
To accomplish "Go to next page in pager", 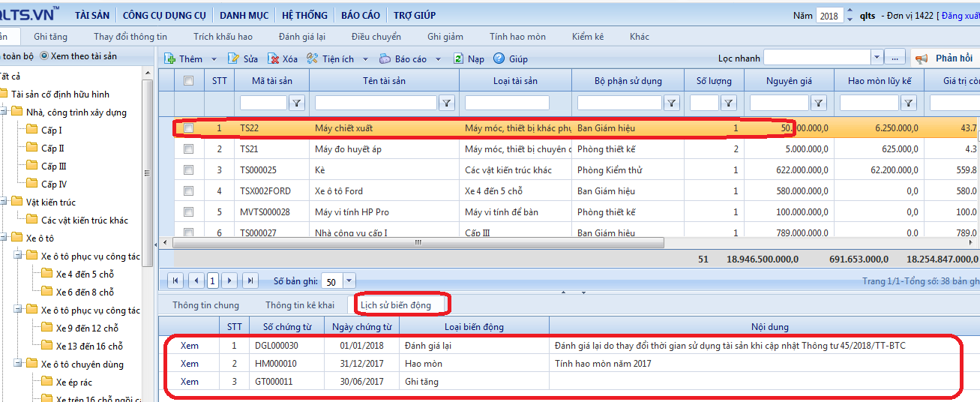I will pyautogui.click(x=229, y=280).
